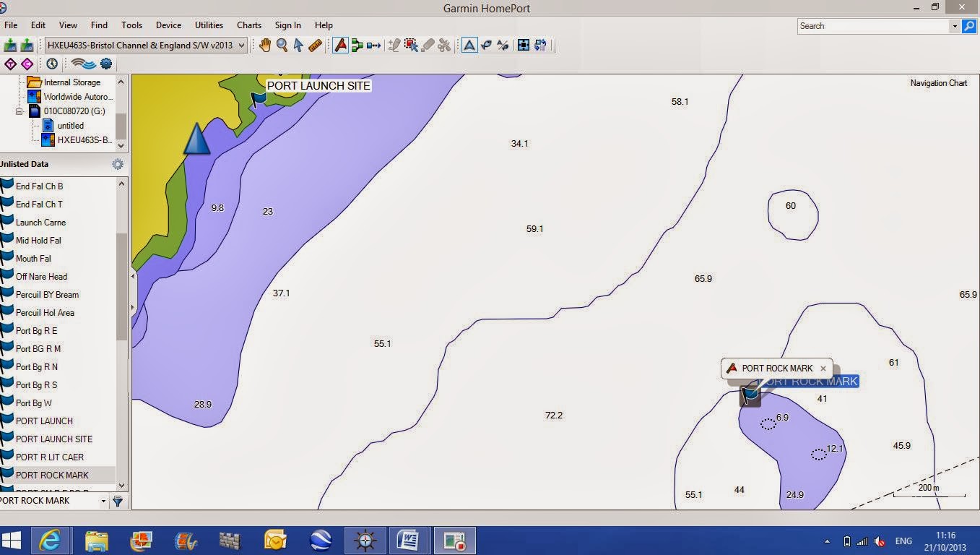Select the Zoom magnifier tool
The image size is (980, 555).
282,46
